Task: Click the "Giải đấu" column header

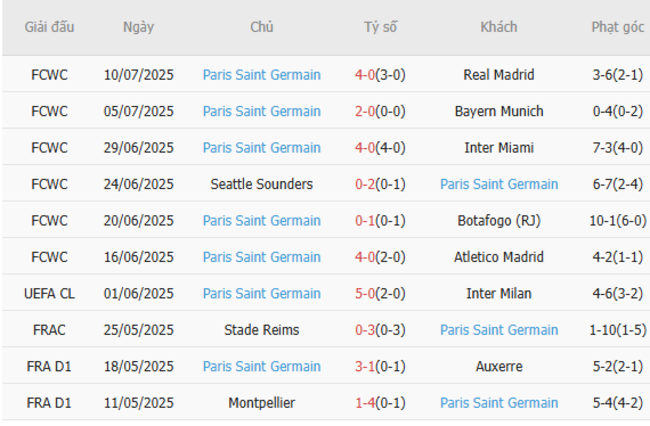Action: (x=49, y=27)
